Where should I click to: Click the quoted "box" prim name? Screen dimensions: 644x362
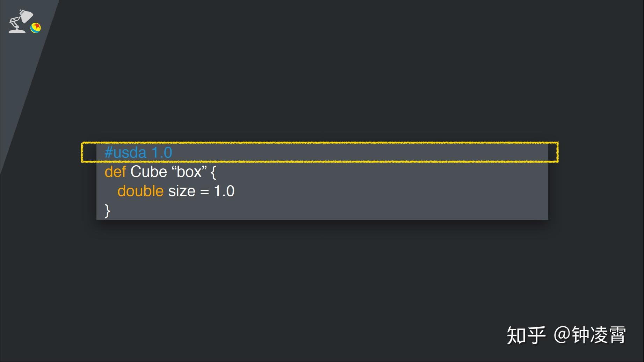(x=189, y=172)
